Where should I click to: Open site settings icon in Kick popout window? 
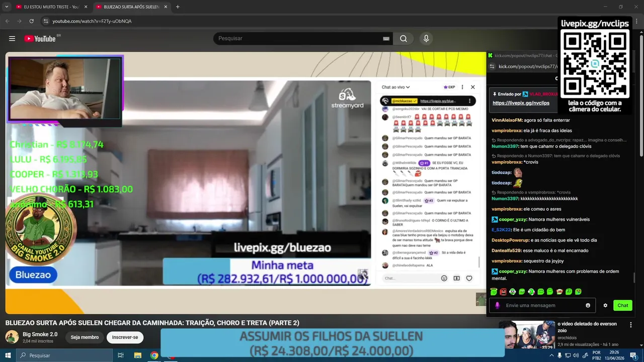492,66
